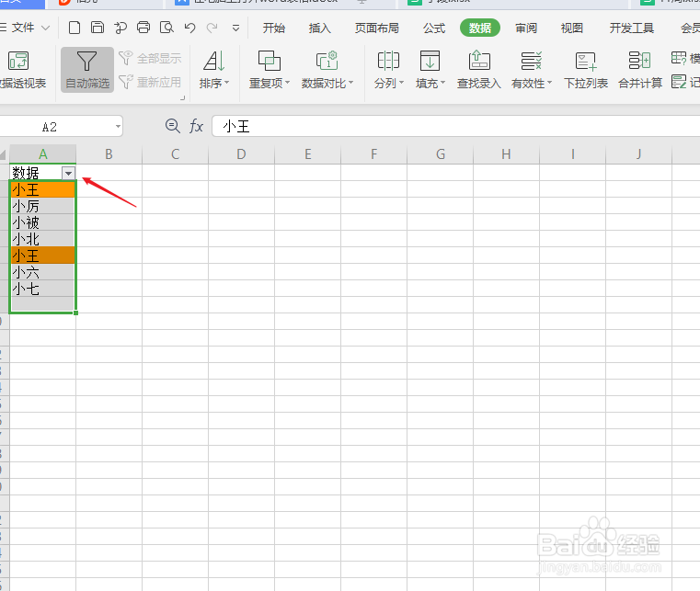Open 分列 split column dropdown

[x=389, y=71]
